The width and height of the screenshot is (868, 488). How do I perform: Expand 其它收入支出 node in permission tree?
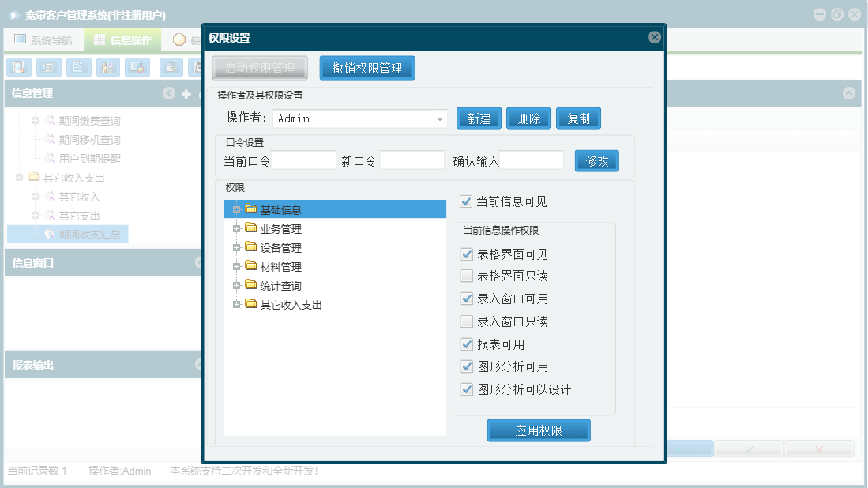236,304
